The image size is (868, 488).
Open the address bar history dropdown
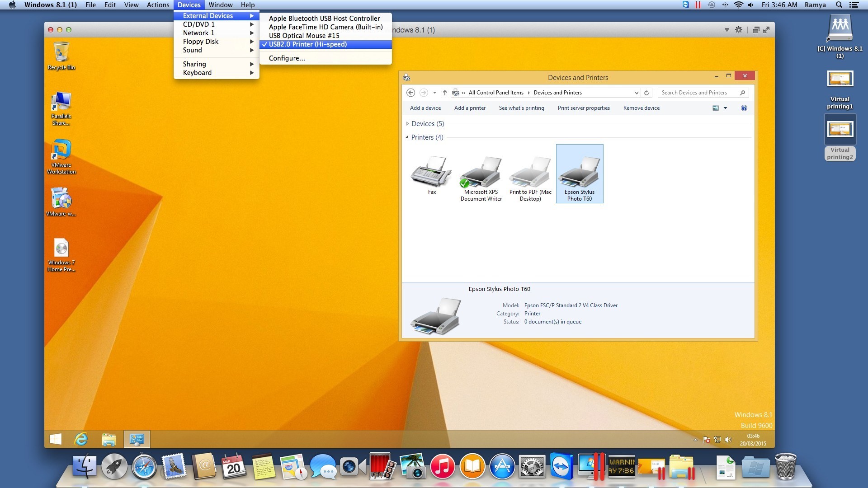pos(637,92)
